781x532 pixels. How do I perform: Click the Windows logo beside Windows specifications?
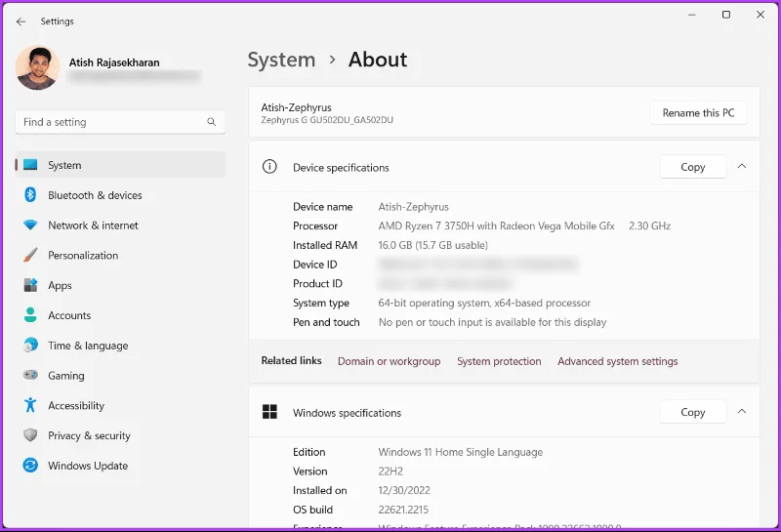click(x=269, y=412)
